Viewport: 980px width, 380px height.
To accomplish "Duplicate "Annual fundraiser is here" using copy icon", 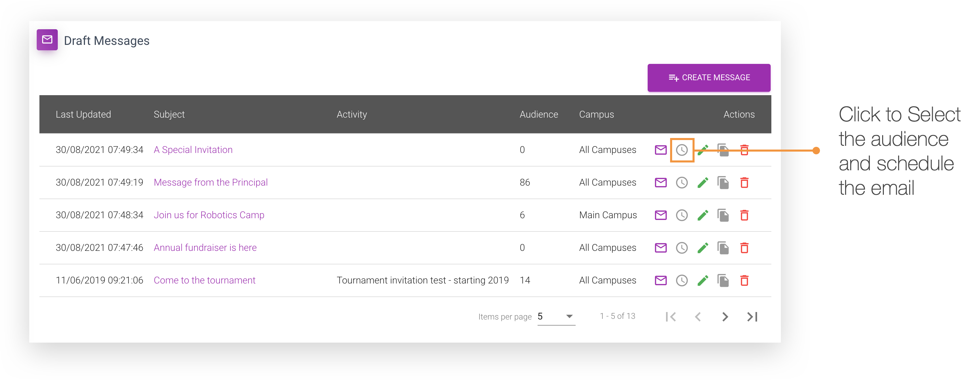I will point(723,247).
